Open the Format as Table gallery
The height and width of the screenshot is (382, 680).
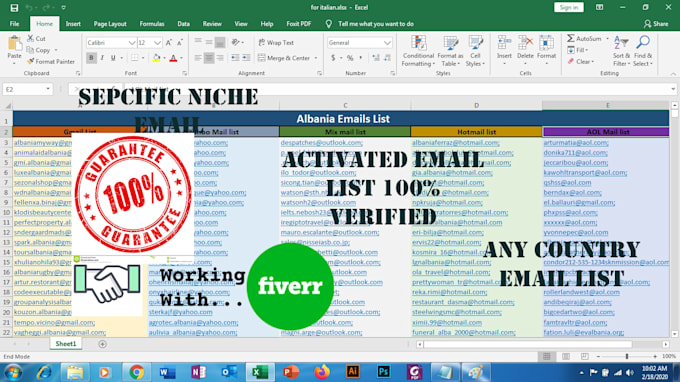tap(450, 43)
